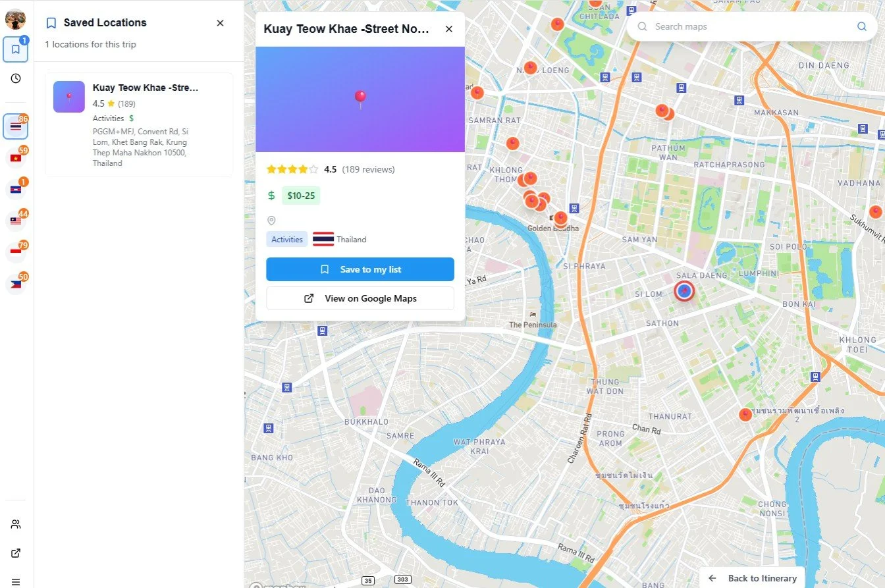This screenshot has height=588, width=885.
Task: Open the collaborators people icon
Action: (x=16, y=524)
